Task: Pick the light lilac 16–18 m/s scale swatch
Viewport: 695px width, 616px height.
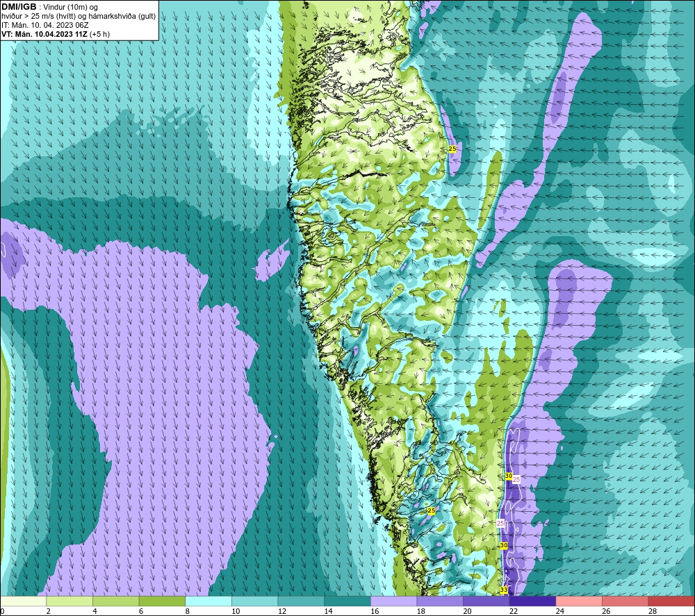Action: 393,601
